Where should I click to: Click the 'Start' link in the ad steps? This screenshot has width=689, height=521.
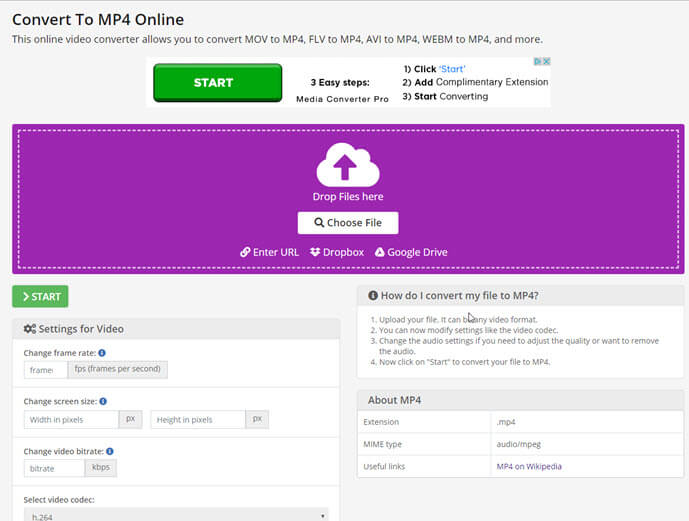[452, 69]
